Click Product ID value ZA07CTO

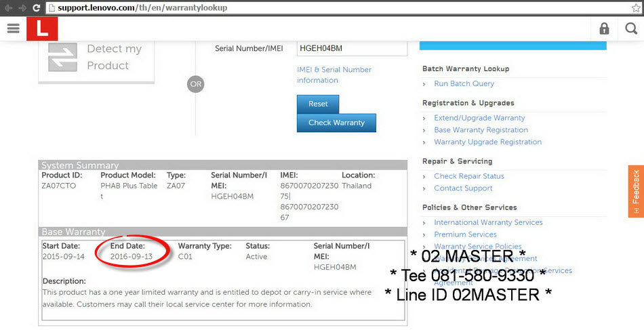point(59,186)
